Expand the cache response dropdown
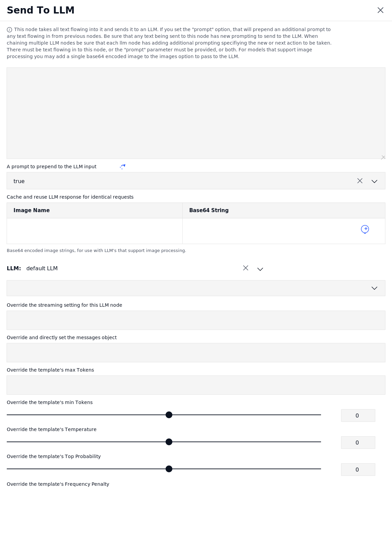Viewport: 392px width, 554px height. click(374, 181)
